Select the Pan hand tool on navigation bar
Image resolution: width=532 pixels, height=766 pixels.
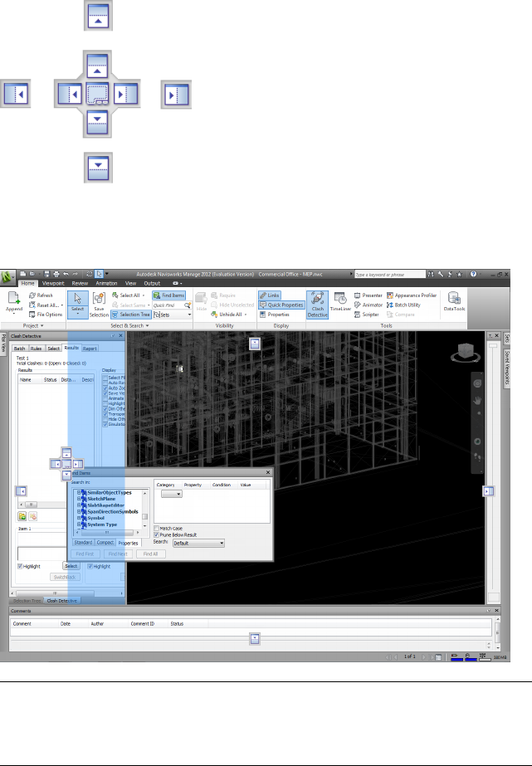pyautogui.click(x=478, y=401)
